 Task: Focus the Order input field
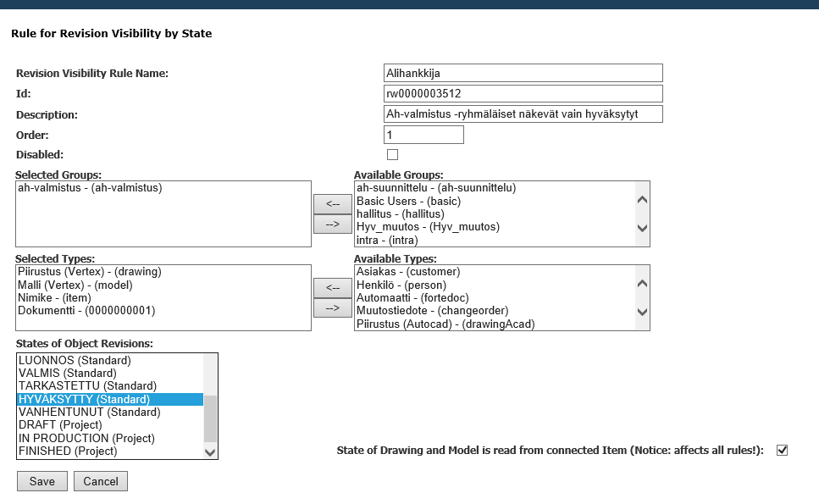[423, 136]
